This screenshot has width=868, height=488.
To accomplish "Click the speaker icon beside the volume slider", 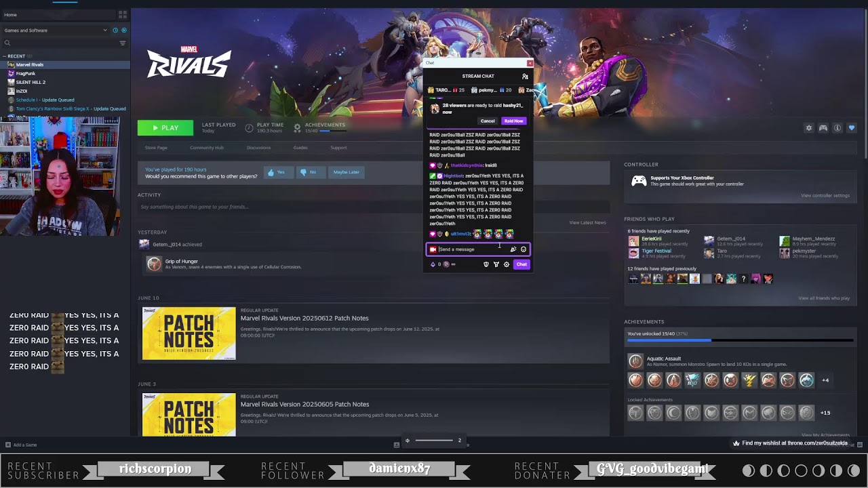I will click(408, 441).
